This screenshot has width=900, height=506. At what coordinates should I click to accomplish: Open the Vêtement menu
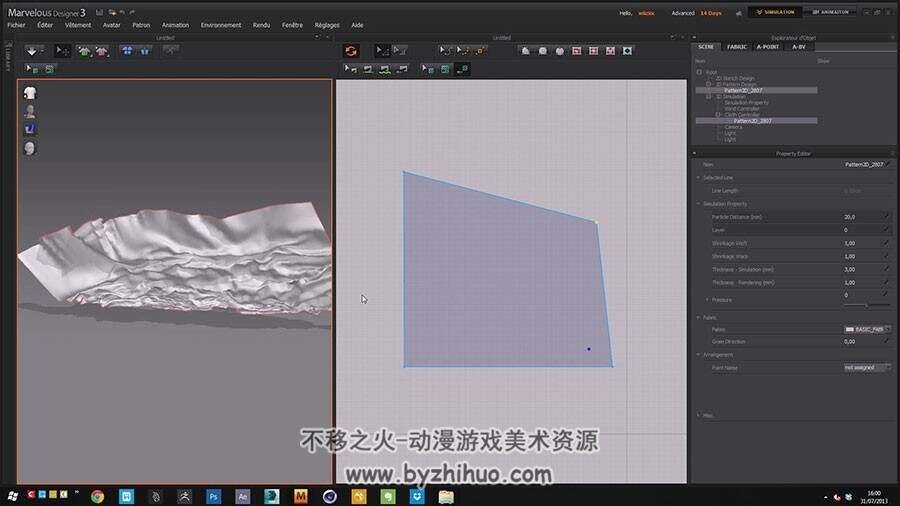coord(78,25)
